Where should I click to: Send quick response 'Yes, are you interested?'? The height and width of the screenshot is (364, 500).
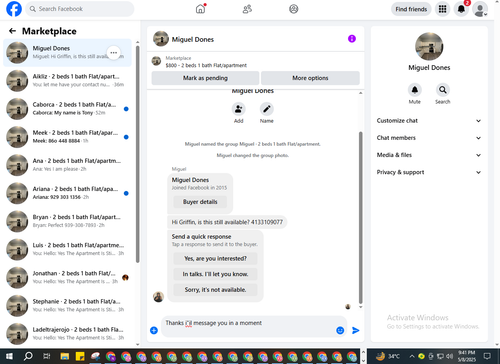tap(215, 259)
